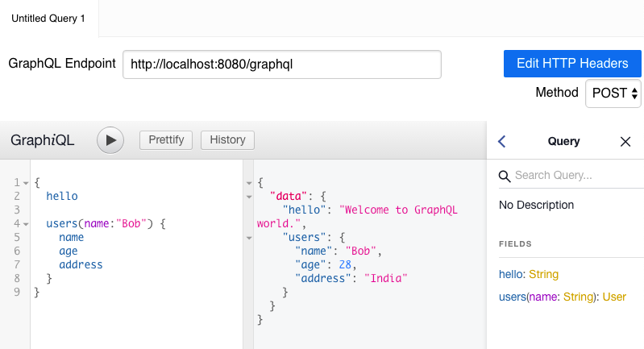Image resolution: width=644 pixels, height=349 pixels.
Task: Fold the "users" object in results
Action: click(249, 238)
